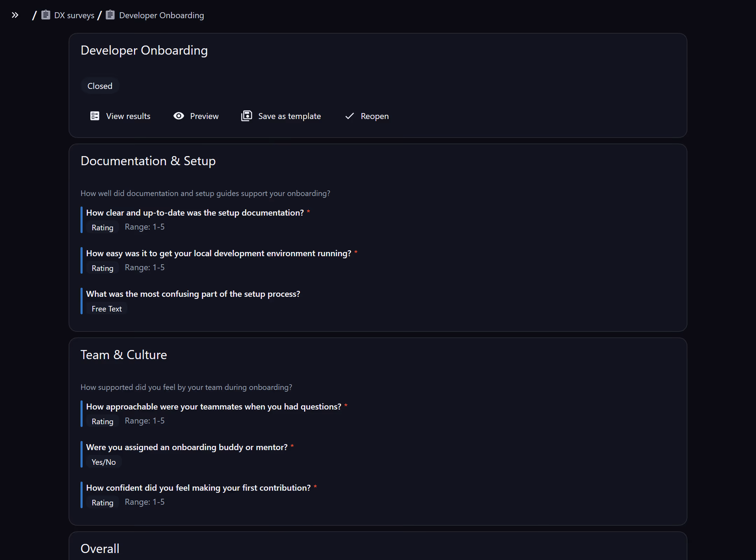756x560 pixels.
Task: Click the setup documentation clarity question
Action: (195, 213)
